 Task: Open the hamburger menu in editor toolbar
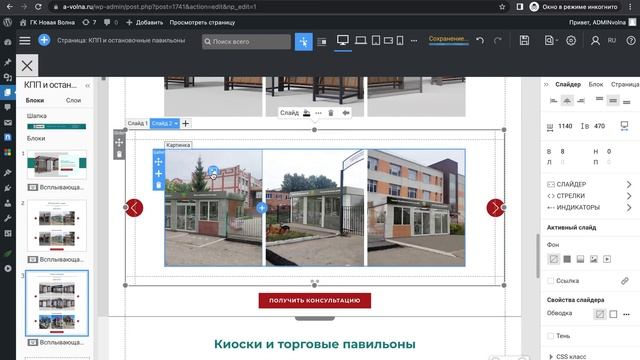25,40
